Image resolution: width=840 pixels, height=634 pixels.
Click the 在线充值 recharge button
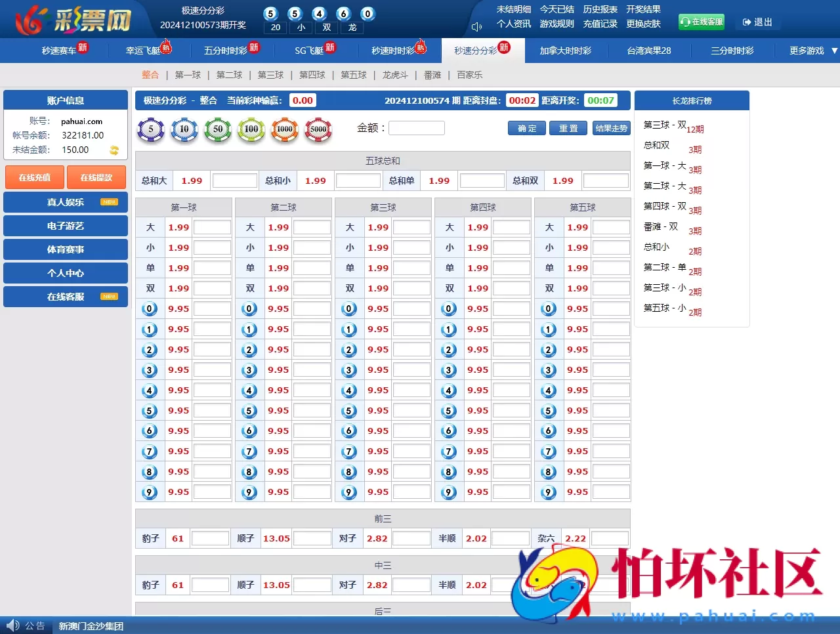click(34, 177)
